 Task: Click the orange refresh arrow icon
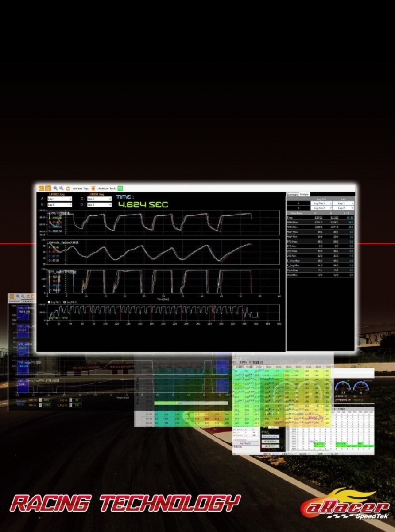68,188
